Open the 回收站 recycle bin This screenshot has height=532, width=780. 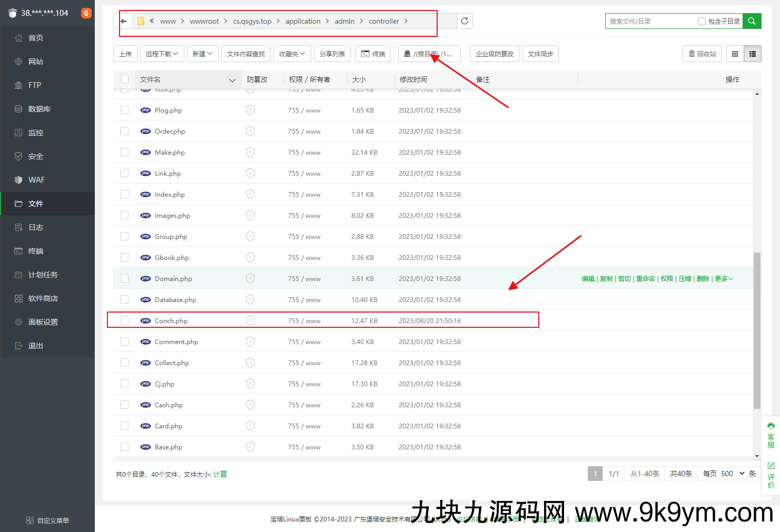tap(703, 54)
